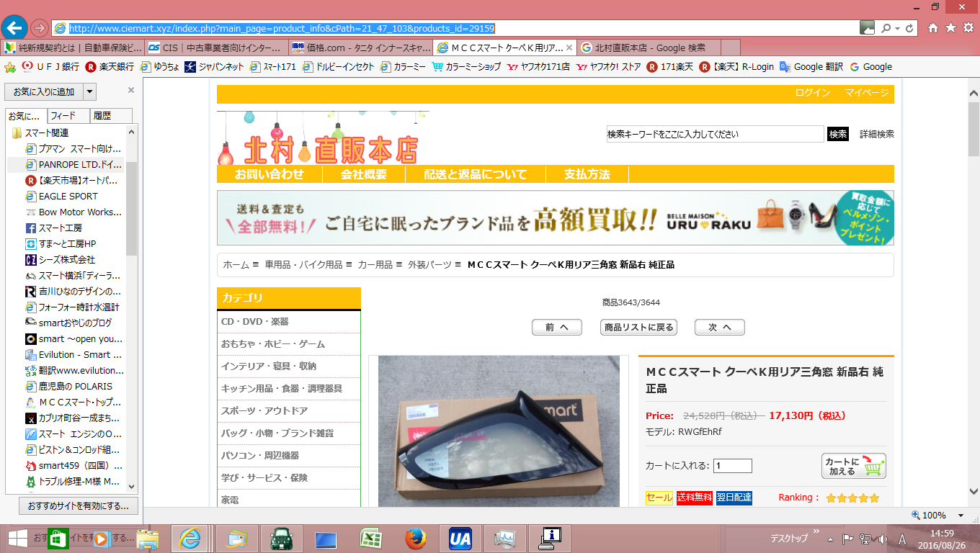Screen dimensions: 980x553
Task: Open the マイページ link
Action: pos(867,93)
